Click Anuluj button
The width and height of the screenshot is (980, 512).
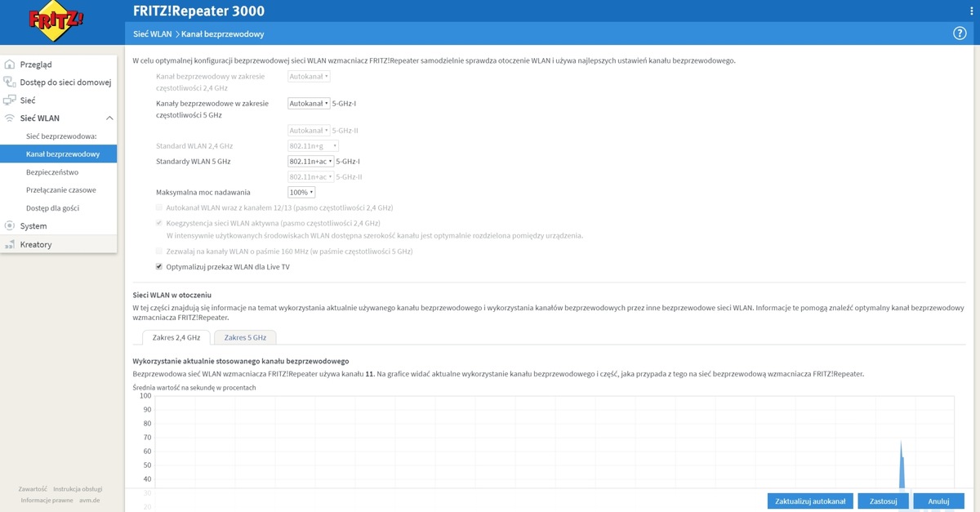click(x=938, y=501)
